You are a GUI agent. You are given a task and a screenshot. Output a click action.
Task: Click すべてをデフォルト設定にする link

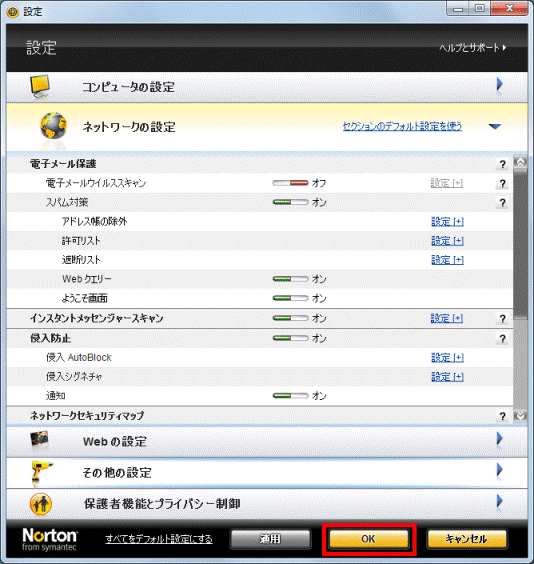point(159,539)
